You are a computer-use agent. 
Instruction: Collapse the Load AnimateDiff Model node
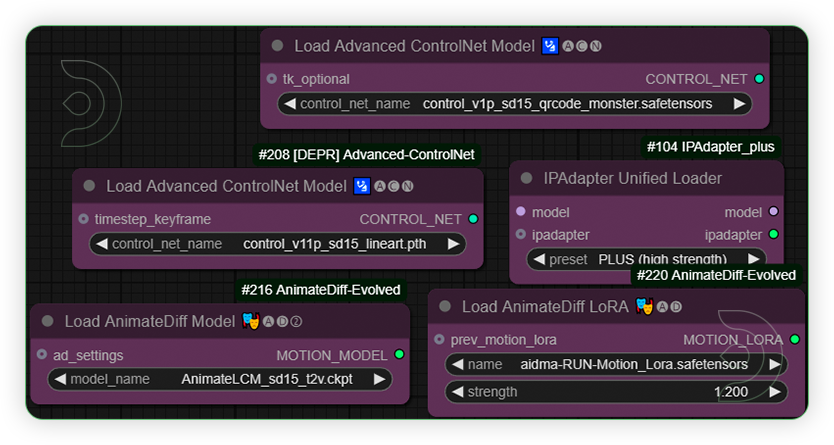coord(48,321)
